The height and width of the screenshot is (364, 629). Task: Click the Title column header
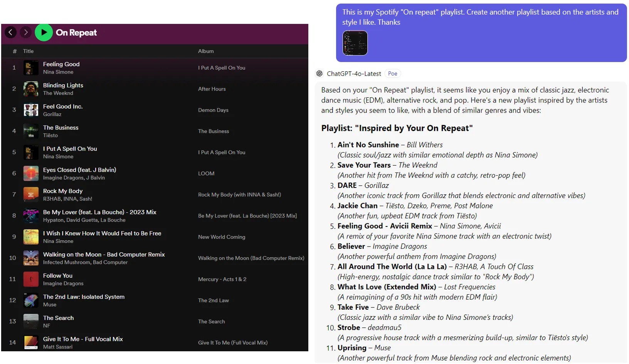coord(29,51)
